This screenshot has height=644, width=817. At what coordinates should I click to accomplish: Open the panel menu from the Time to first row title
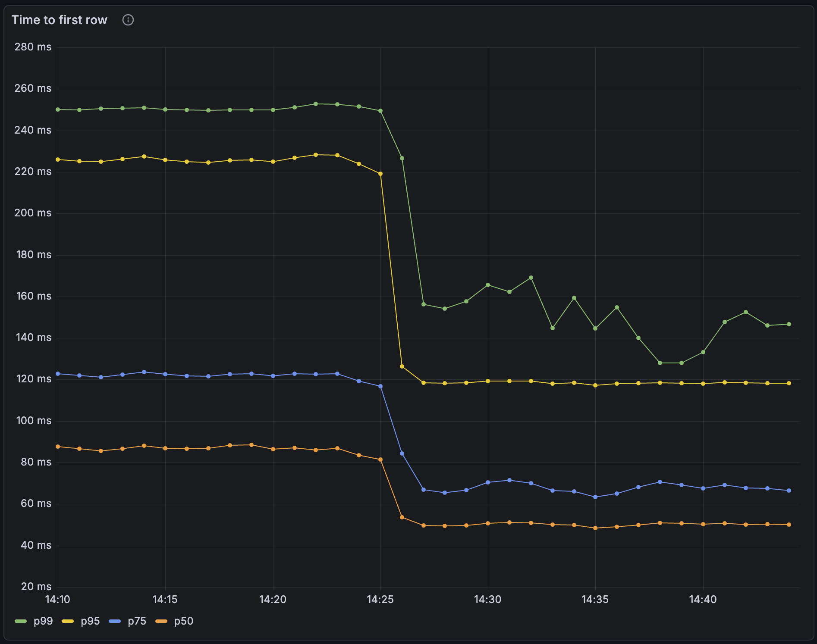coord(59,20)
